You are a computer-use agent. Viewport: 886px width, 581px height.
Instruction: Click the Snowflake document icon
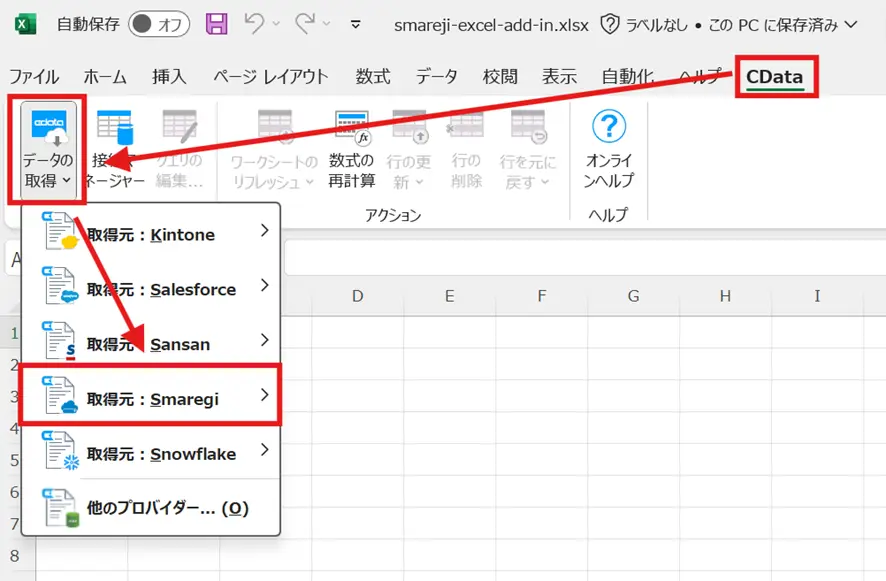click(x=60, y=450)
